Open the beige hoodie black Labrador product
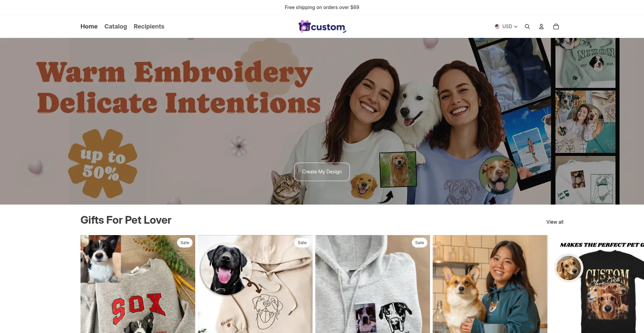Screen dimensions: 644x333 point(255,284)
